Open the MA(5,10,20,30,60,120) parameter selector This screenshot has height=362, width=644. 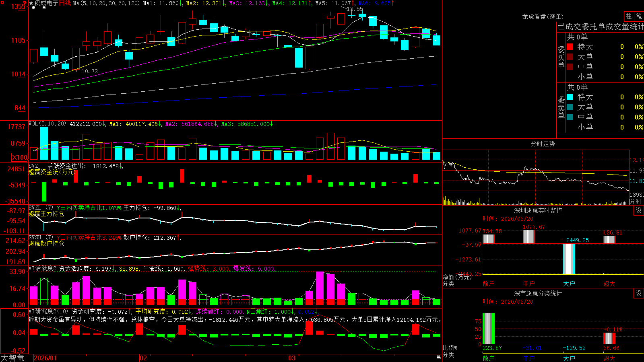tap(106, 3)
